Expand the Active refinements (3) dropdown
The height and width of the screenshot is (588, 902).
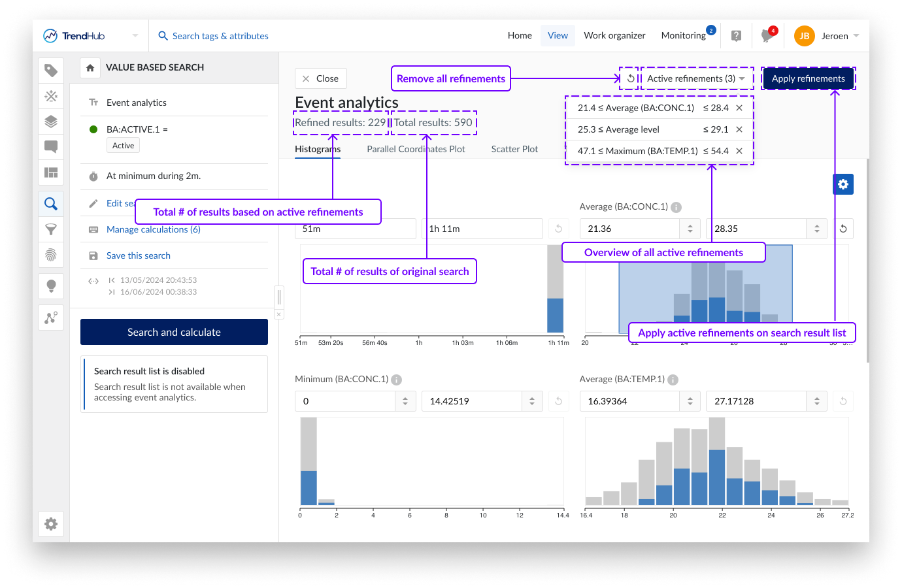tap(696, 78)
